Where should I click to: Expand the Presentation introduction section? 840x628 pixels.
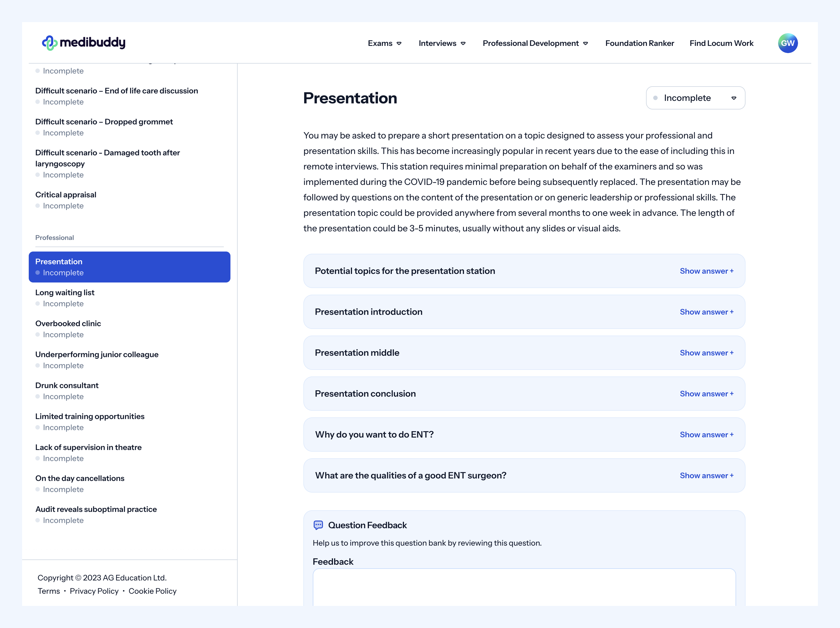706,311
